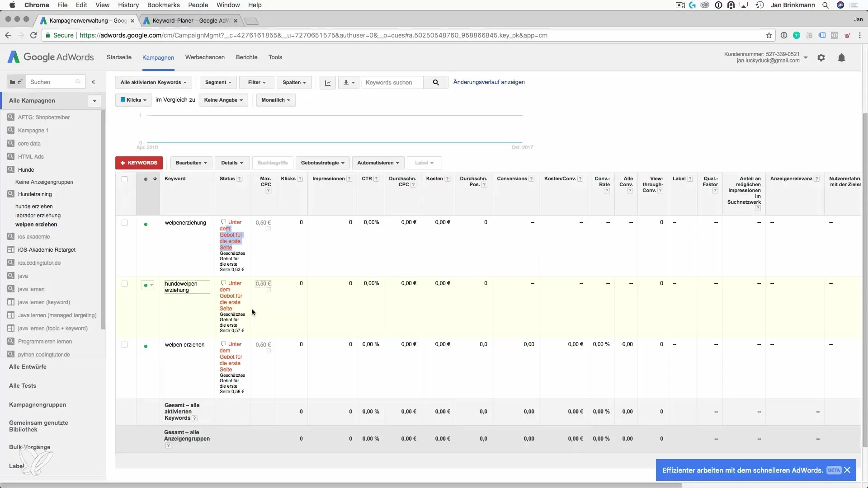Open the Bookmarks menu in menu bar
Viewport: 868px width, 488px height.
[x=163, y=5]
